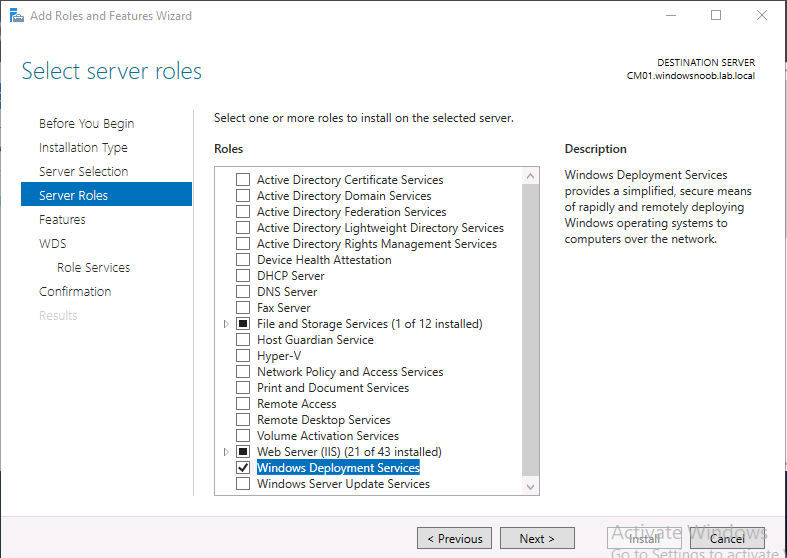
Task: Click the Next button
Action: click(x=537, y=538)
